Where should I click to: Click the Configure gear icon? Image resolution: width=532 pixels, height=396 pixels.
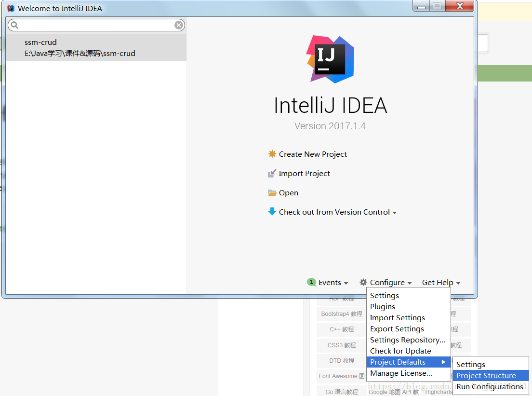[x=363, y=282]
